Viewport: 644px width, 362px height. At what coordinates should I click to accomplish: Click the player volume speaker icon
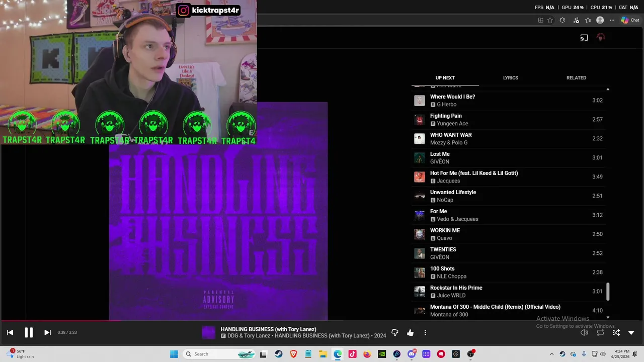(x=584, y=332)
